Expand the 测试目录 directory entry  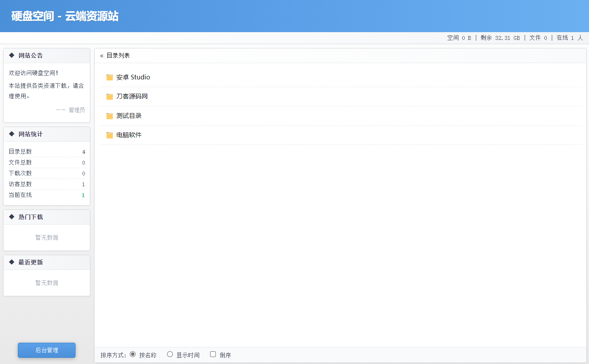pyautogui.click(x=128, y=116)
